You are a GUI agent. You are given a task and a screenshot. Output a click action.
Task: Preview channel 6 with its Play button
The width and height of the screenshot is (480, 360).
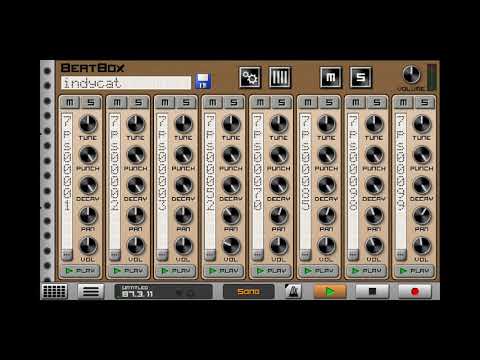click(319, 271)
